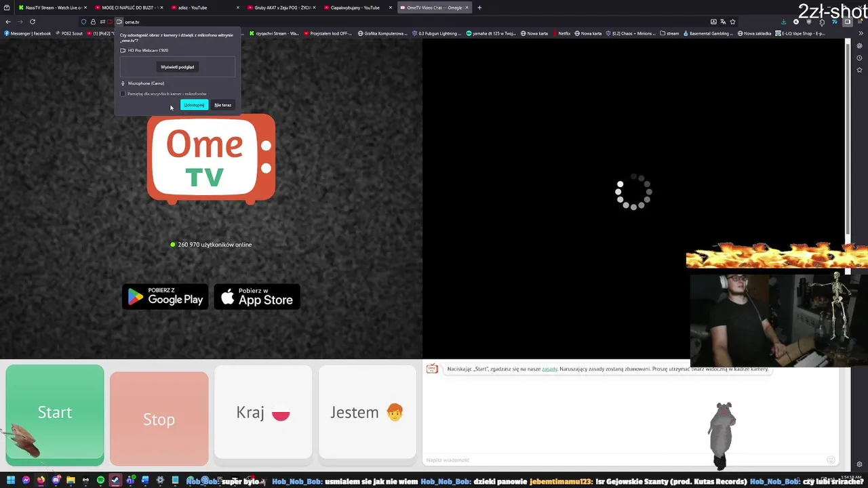868x488 pixels.
Task: Bookmark this page with star icon
Action: 732,22
